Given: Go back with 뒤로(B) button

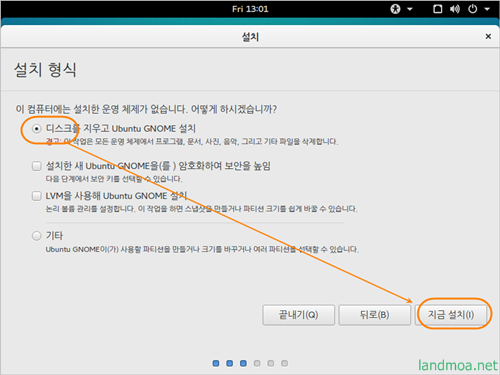Looking at the screenshot, I should pyautogui.click(x=374, y=315).
